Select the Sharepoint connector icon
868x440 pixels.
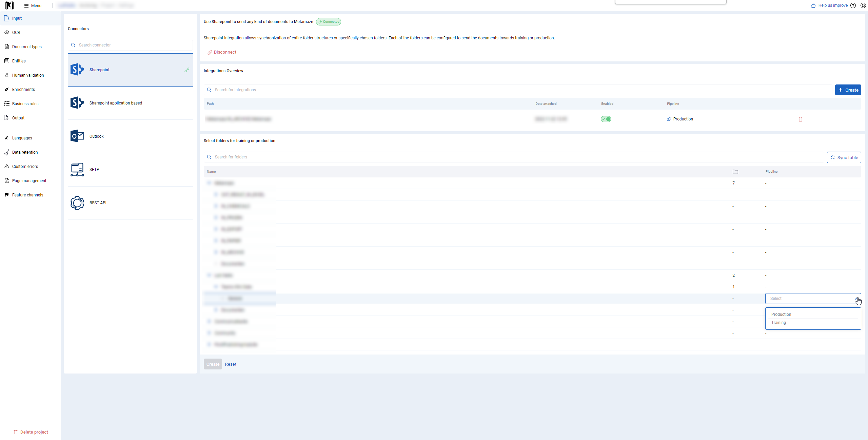(x=77, y=70)
